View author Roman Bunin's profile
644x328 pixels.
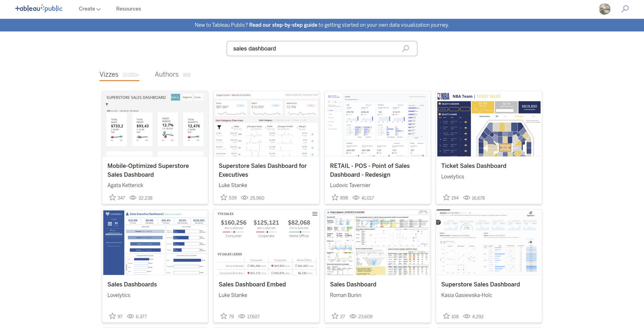[346, 295]
